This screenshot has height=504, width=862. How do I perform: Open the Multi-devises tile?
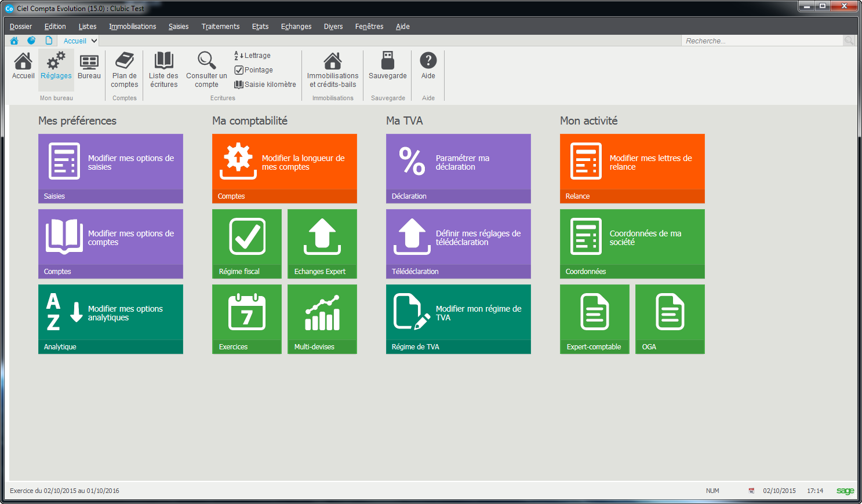[x=322, y=319]
